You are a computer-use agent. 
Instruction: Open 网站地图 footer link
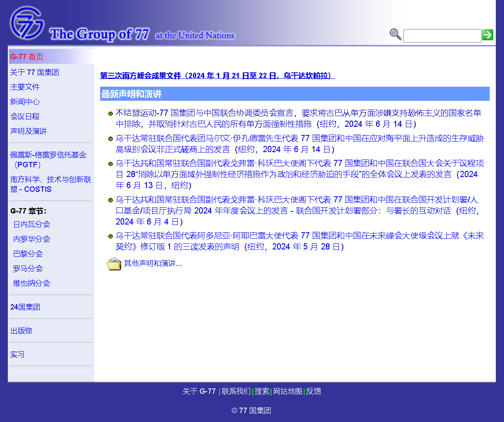[287, 391]
